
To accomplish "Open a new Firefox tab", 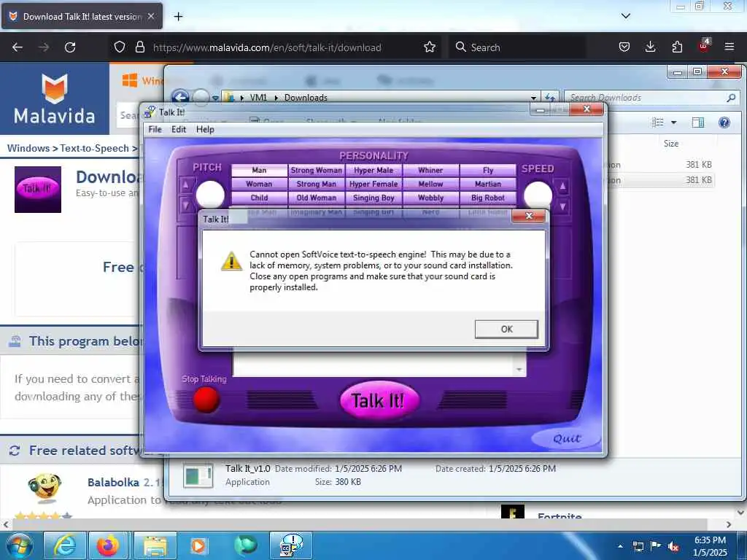I will pyautogui.click(x=178, y=17).
